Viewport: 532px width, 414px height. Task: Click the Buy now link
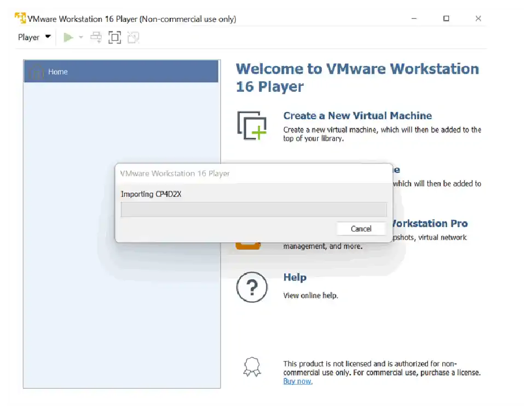[x=297, y=381]
